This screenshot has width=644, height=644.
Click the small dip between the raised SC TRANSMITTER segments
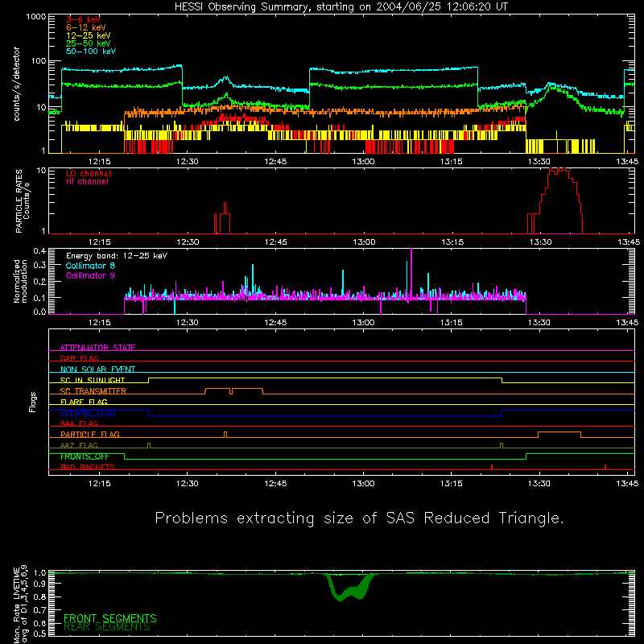[231, 391]
